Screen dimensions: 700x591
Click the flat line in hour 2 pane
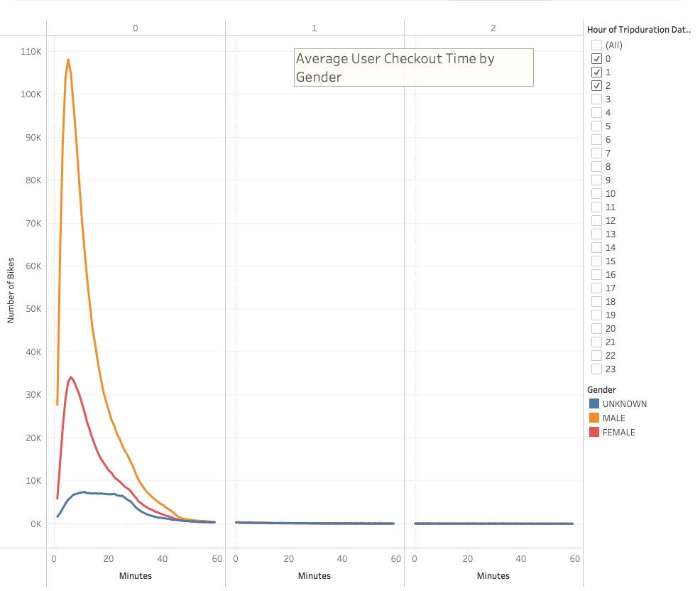tap(493, 523)
